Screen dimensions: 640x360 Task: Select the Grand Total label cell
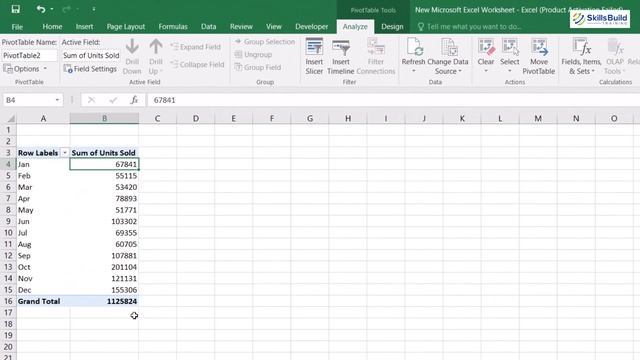click(x=43, y=301)
